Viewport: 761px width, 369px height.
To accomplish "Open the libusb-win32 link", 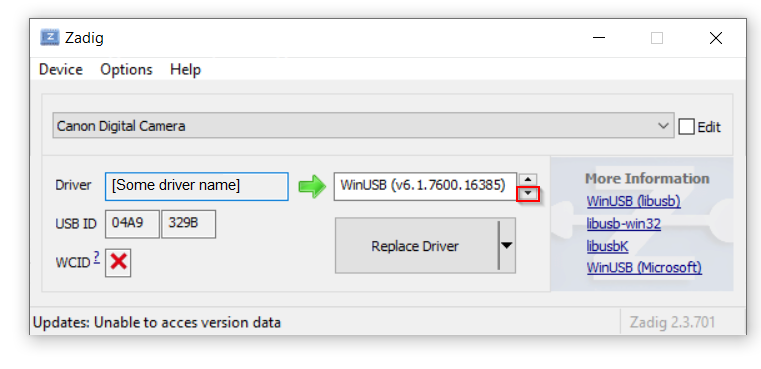I will [x=624, y=224].
